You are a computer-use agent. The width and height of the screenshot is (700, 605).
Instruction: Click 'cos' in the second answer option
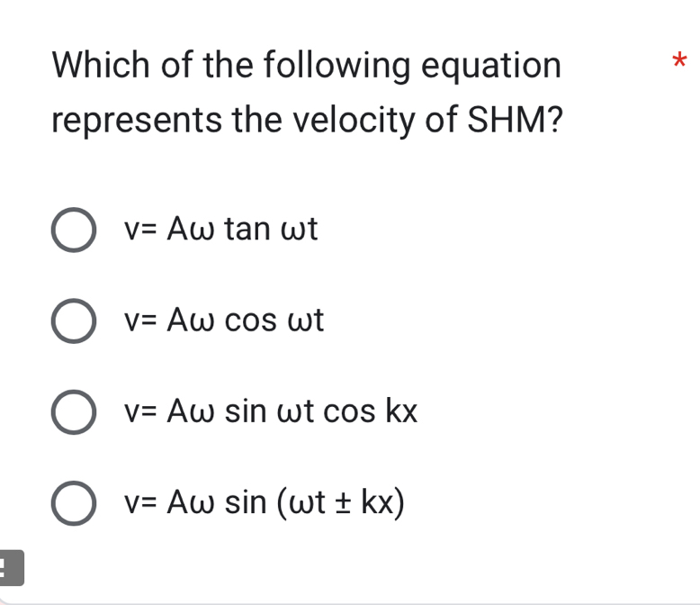pyautogui.click(x=250, y=321)
